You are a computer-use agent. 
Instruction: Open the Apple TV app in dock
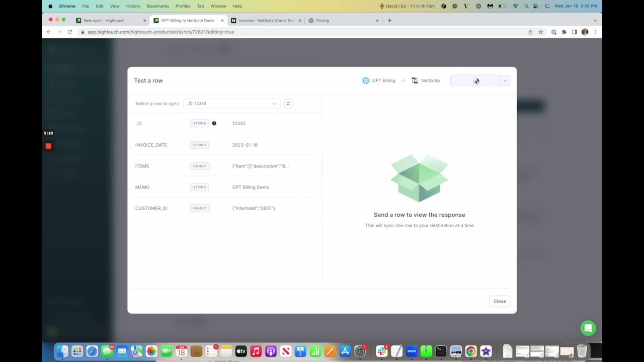(x=241, y=351)
